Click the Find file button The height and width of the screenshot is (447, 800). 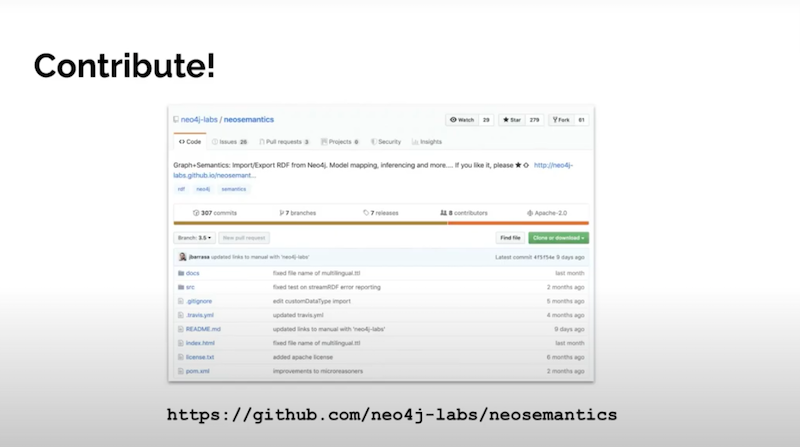click(x=510, y=238)
